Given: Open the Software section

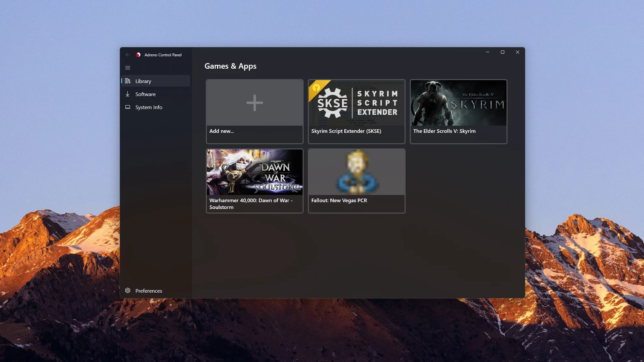Looking at the screenshot, I should click(156, 94).
